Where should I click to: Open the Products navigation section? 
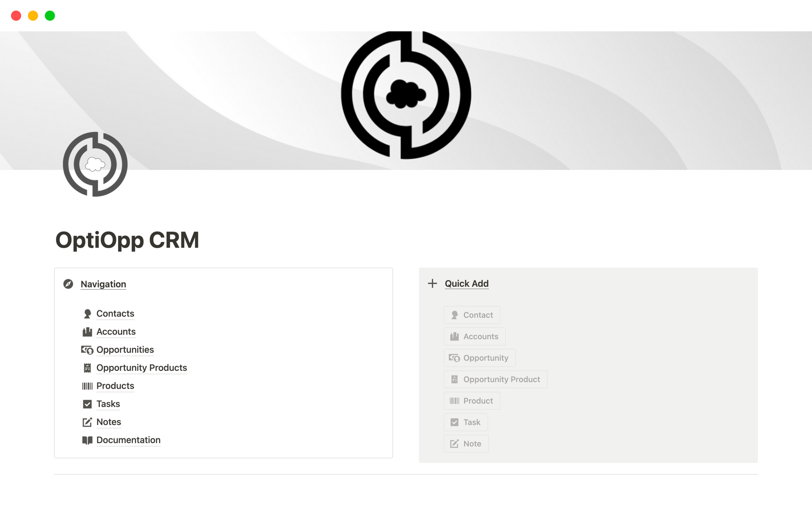[115, 386]
